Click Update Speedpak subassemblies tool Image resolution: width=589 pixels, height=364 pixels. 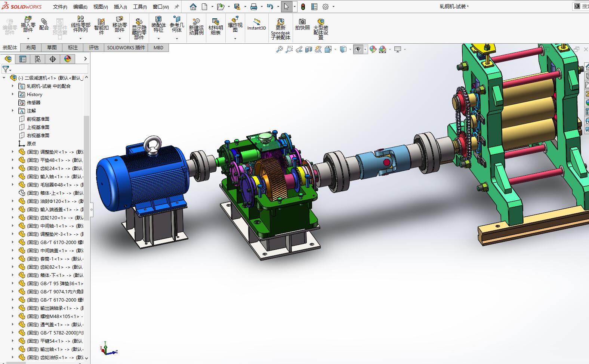point(281,29)
